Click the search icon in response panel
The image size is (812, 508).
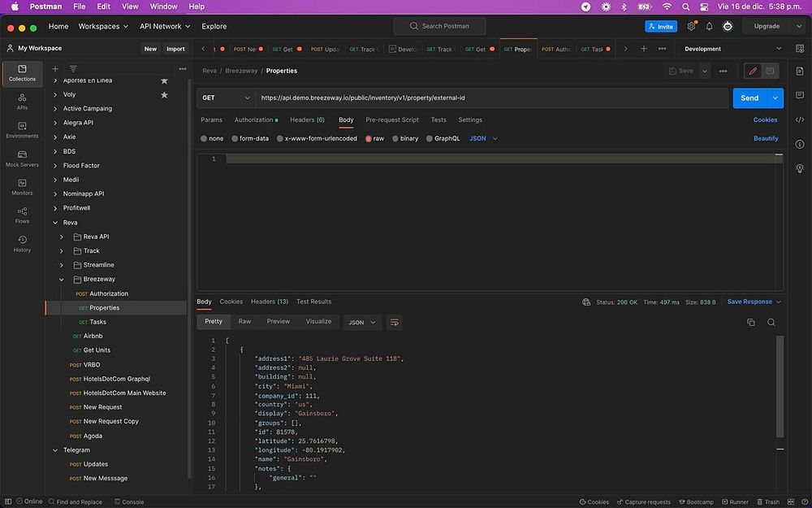click(x=771, y=323)
